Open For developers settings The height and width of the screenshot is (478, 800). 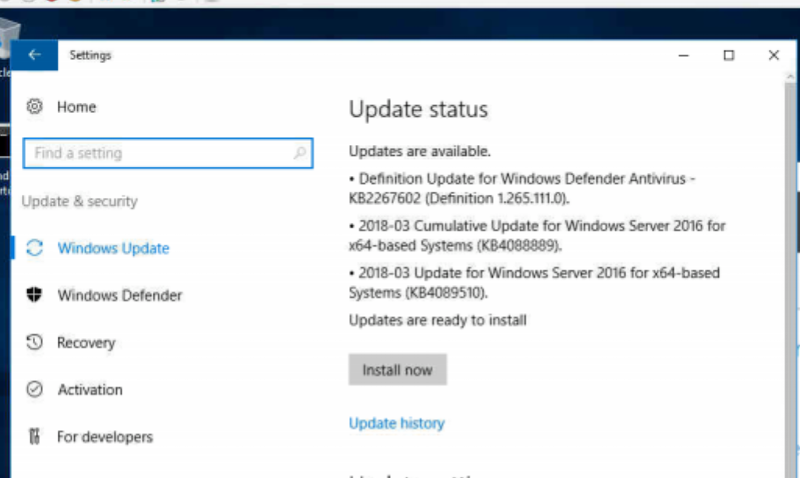pyautogui.click(x=105, y=437)
